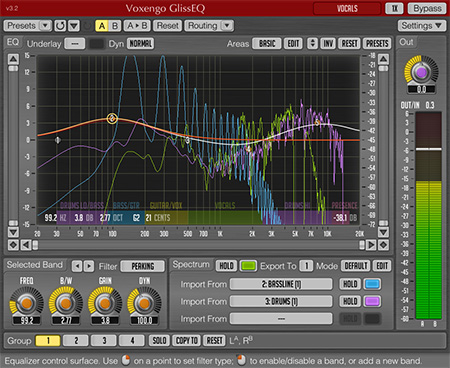Select Group 2
This screenshot has height=368, width=450.
76,341
